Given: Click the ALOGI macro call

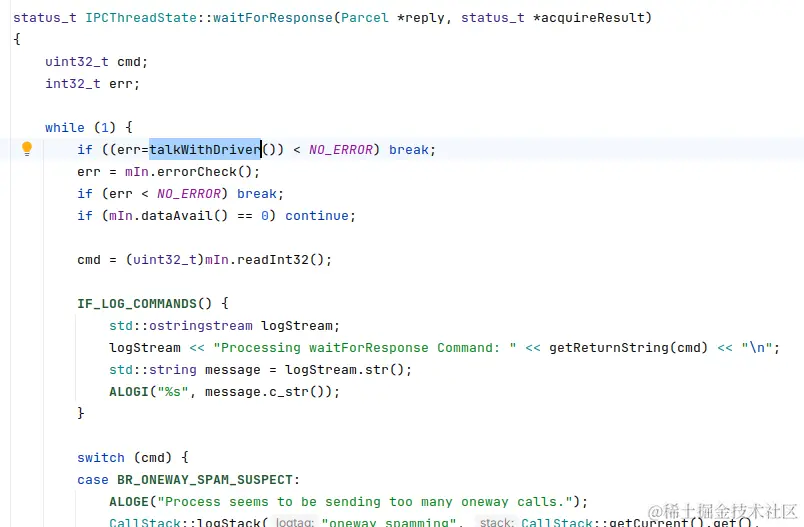Looking at the screenshot, I should click(129, 392).
